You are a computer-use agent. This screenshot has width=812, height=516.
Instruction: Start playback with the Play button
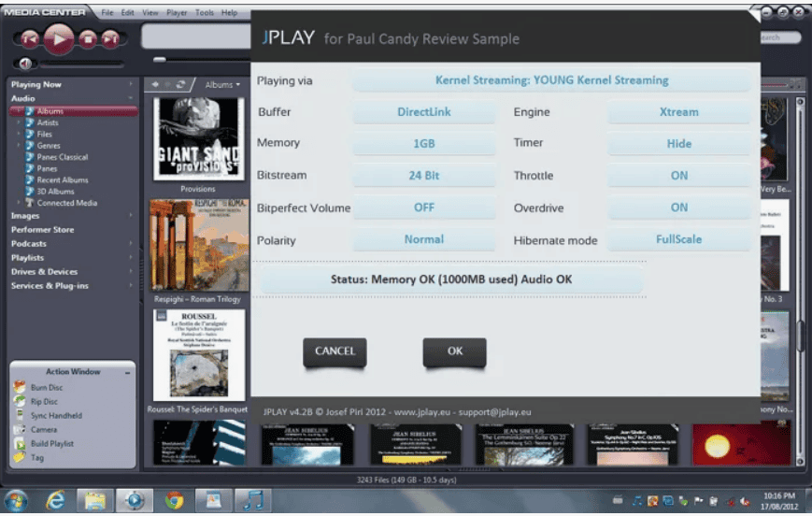(59, 39)
